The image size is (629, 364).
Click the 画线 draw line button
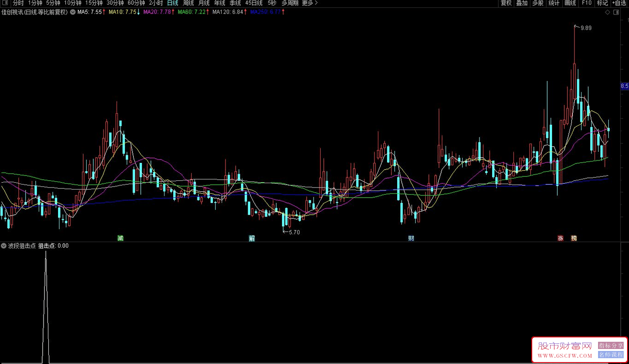point(570,3)
